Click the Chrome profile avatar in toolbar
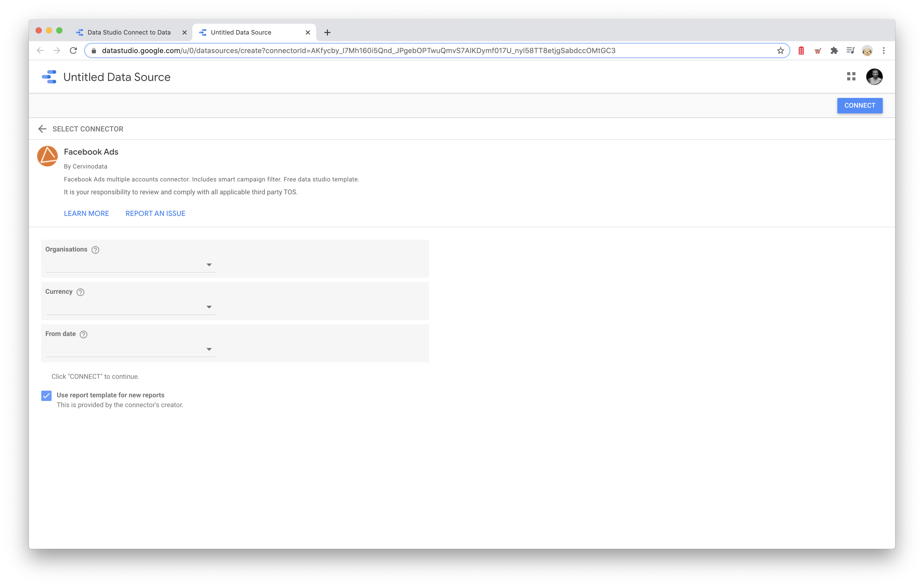924x587 pixels. tap(867, 51)
